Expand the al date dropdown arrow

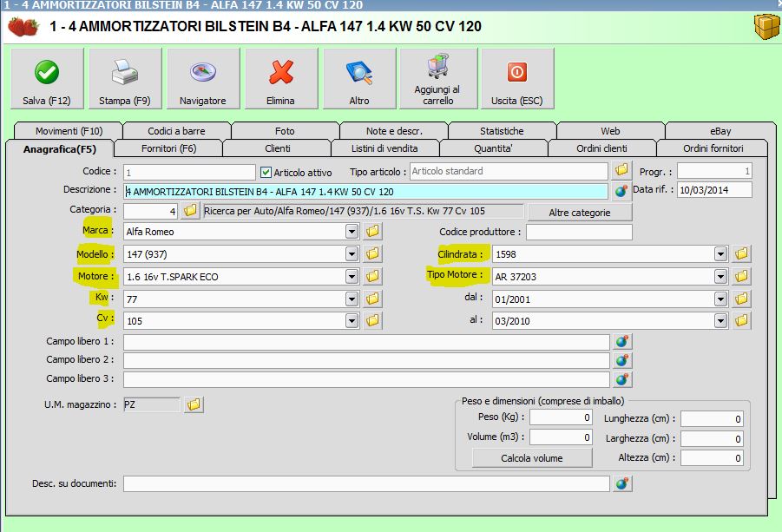(720, 320)
